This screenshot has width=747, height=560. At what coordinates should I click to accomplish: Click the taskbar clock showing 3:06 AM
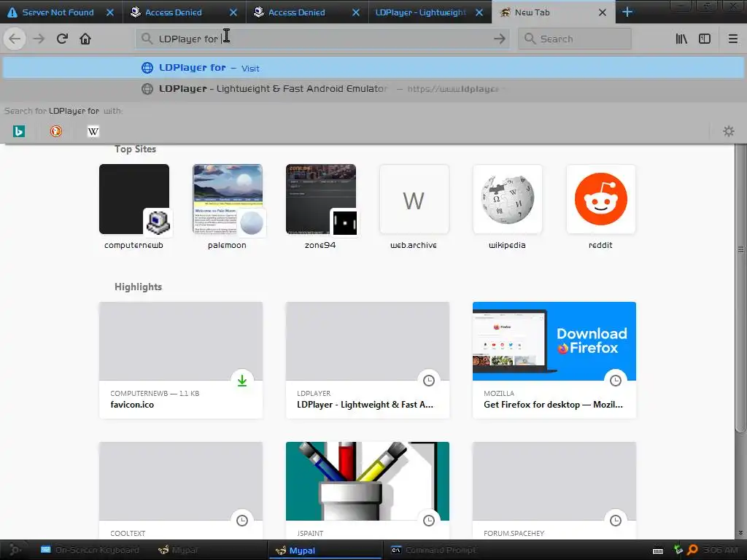pyautogui.click(x=721, y=550)
